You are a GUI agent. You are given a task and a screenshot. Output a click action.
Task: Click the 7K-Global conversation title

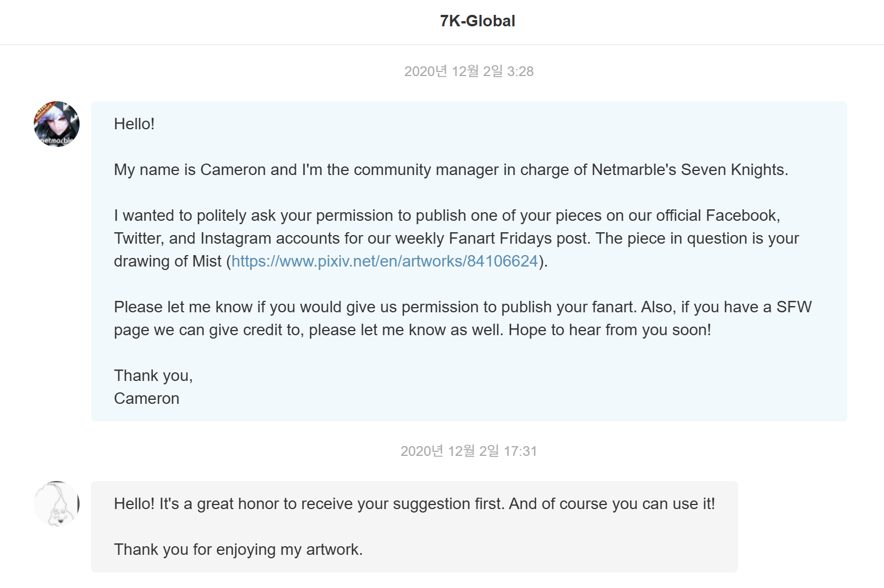point(477,21)
